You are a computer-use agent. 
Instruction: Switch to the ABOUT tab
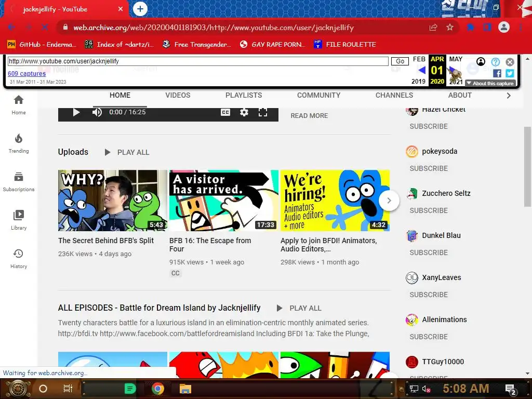point(460,96)
